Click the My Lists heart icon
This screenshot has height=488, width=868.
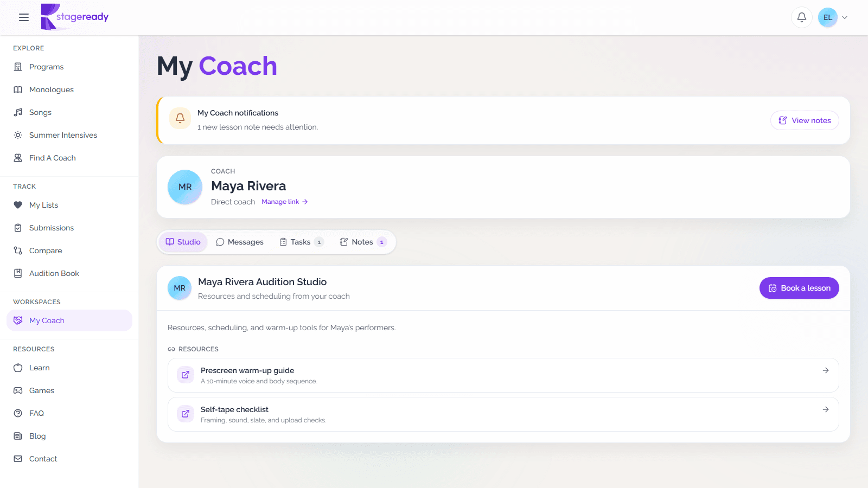tap(18, 205)
